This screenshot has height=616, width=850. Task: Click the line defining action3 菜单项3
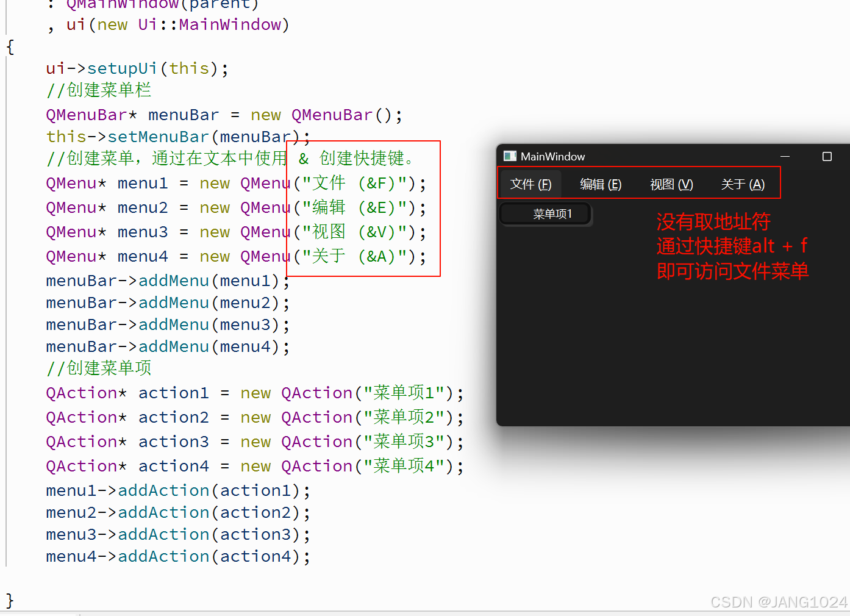[x=255, y=442]
